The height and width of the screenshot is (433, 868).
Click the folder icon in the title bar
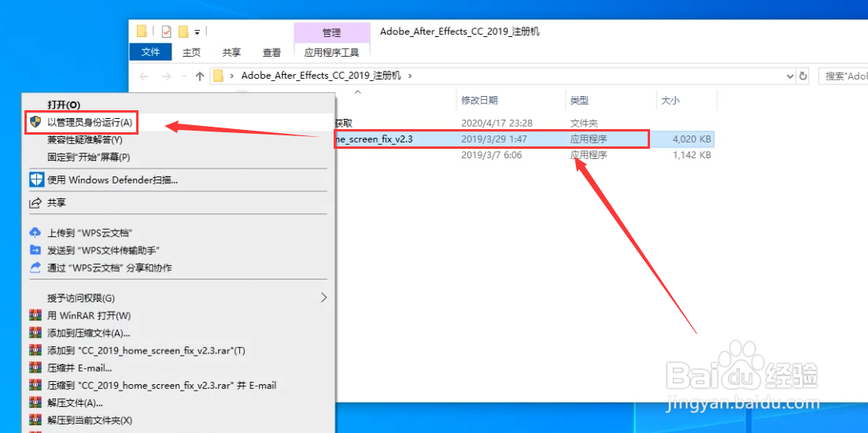(x=142, y=31)
